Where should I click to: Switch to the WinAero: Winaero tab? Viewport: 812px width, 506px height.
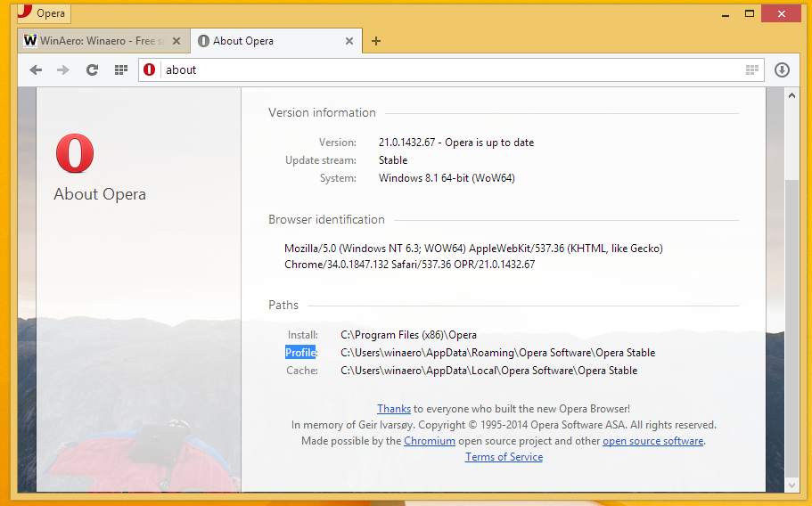[103, 41]
